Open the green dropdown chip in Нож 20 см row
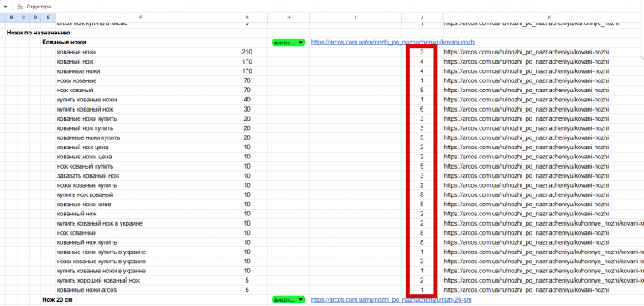The height and width of the screenshot is (306, 644). [x=288, y=300]
